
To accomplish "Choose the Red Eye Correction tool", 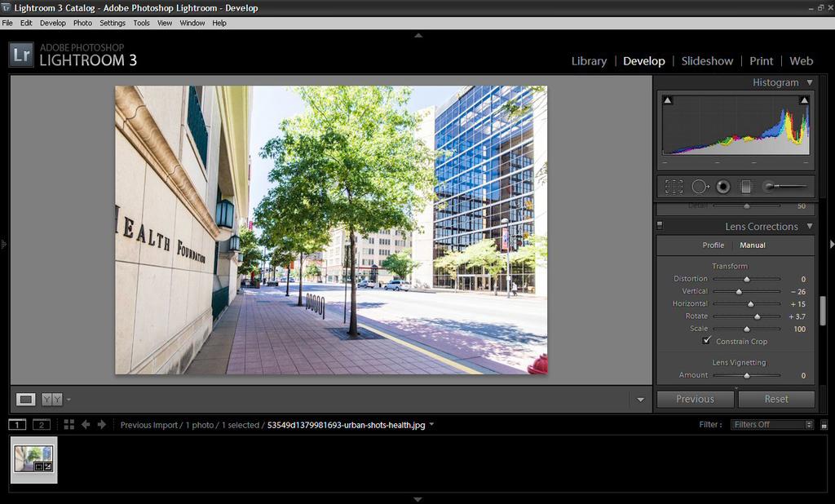I will (723, 187).
